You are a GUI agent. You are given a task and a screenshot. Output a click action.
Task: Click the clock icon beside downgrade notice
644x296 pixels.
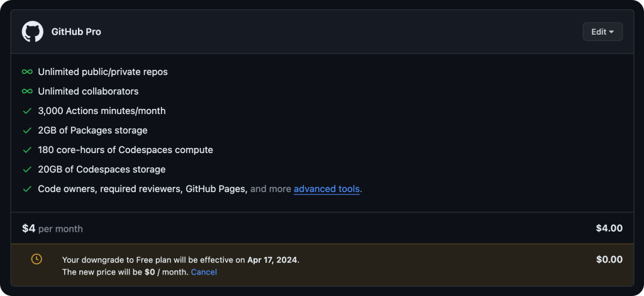(36, 259)
